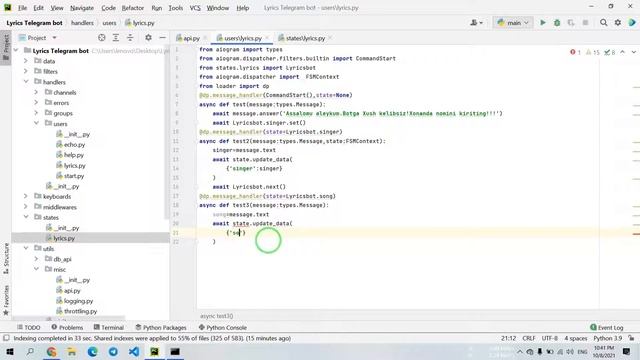Open the VCS menu

(x=195, y=8)
